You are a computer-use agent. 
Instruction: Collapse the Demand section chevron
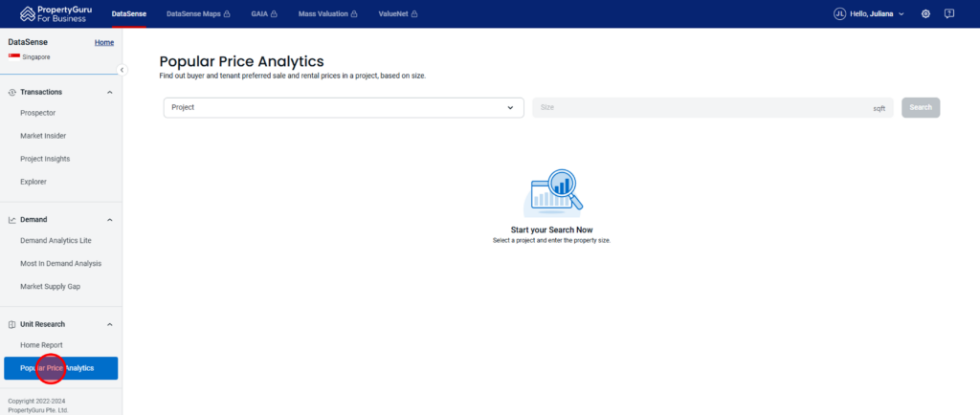[109, 219]
